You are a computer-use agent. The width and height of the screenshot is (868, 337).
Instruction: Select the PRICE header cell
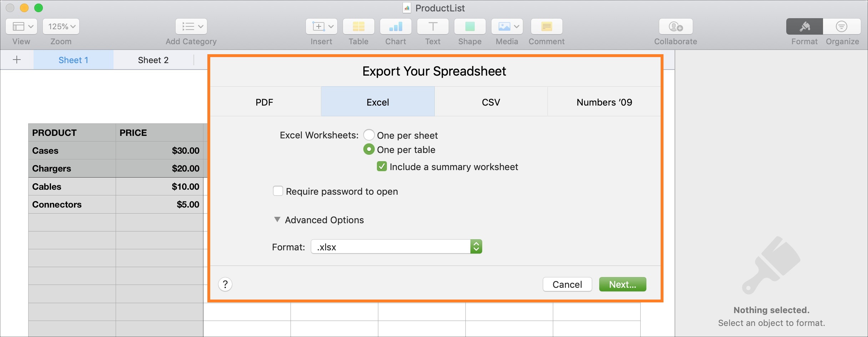pos(160,133)
